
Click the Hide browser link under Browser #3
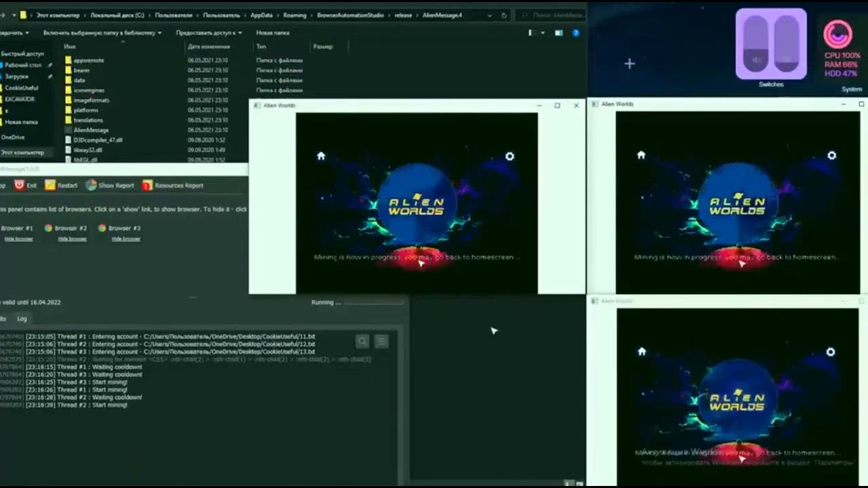(125, 239)
